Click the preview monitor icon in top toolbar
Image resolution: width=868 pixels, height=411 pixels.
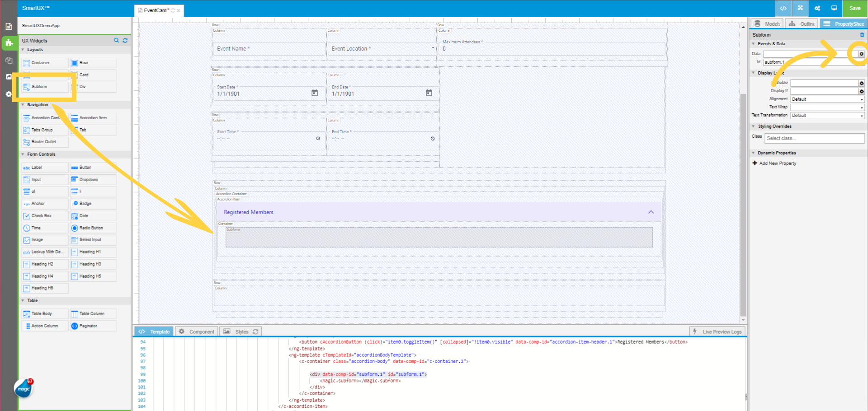click(x=835, y=8)
